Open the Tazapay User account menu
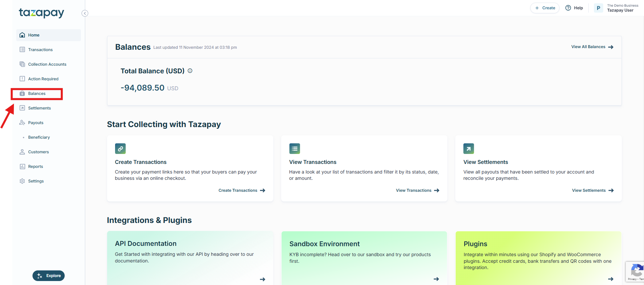The height and width of the screenshot is (285, 644). (x=616, y=8)
